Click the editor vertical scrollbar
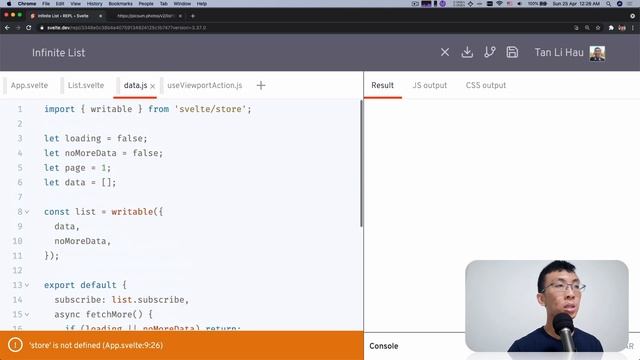640x360 pixels. pyautogui.click(x=361, y=164)
